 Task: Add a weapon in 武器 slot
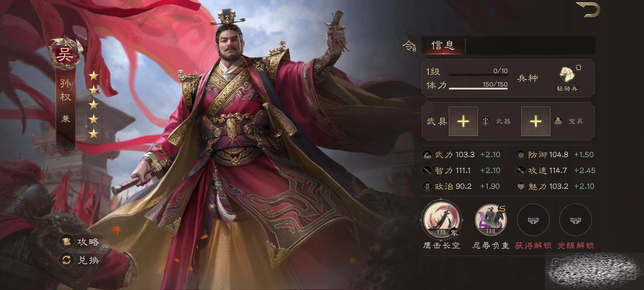pyautogui.click(x=463, y=121)
